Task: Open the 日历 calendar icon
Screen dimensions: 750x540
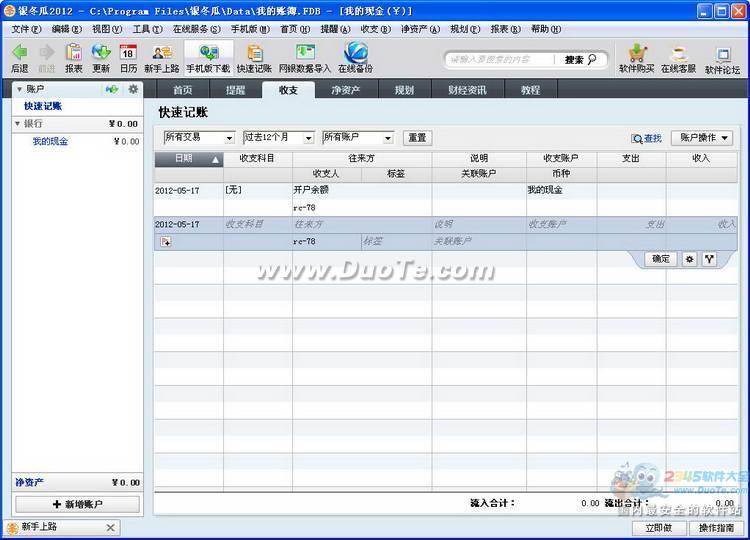Action: 128,57
